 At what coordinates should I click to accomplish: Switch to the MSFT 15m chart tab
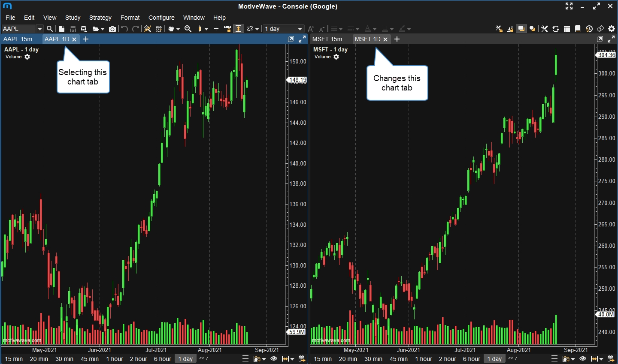[327, 39]
